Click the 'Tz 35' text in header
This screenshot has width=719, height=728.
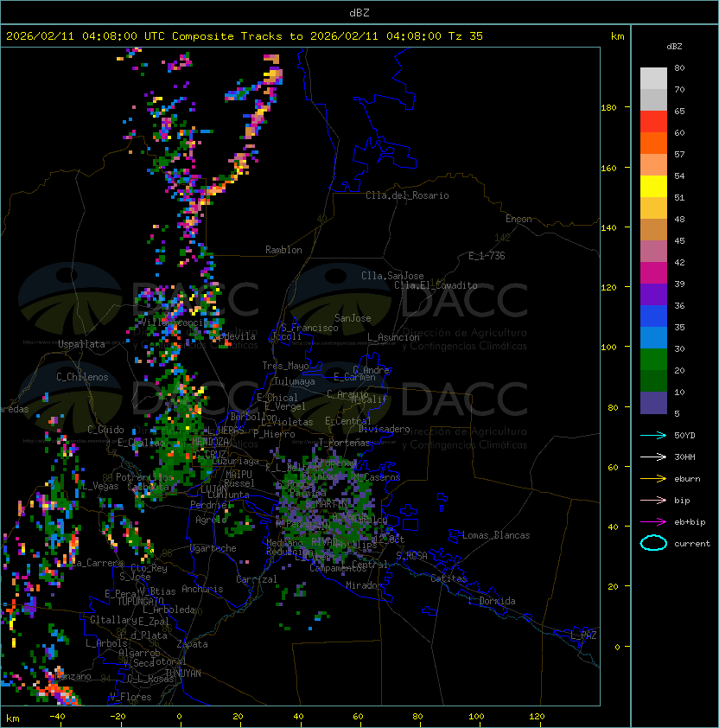click(466, 36)
